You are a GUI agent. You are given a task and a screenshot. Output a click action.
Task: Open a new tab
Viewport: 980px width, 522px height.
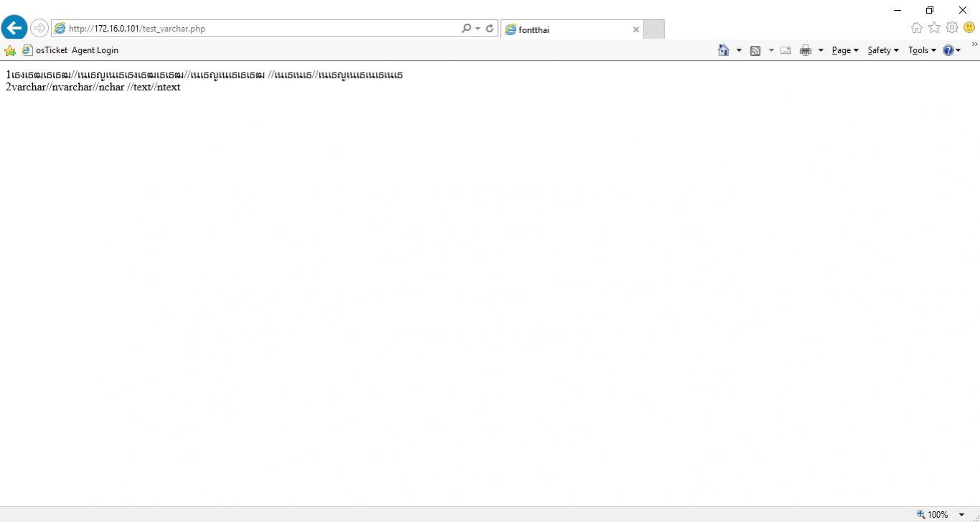pos(654,29)
